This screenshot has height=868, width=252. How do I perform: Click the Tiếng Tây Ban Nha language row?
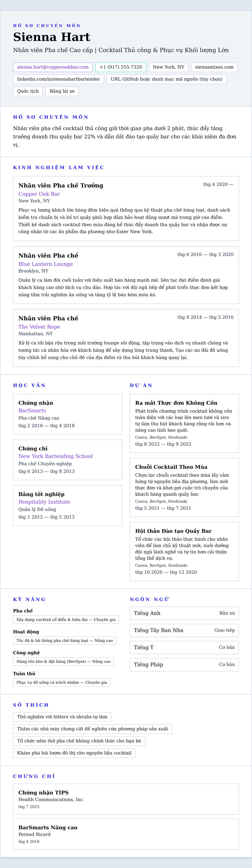pyautogui.click(x=184, y=630)
